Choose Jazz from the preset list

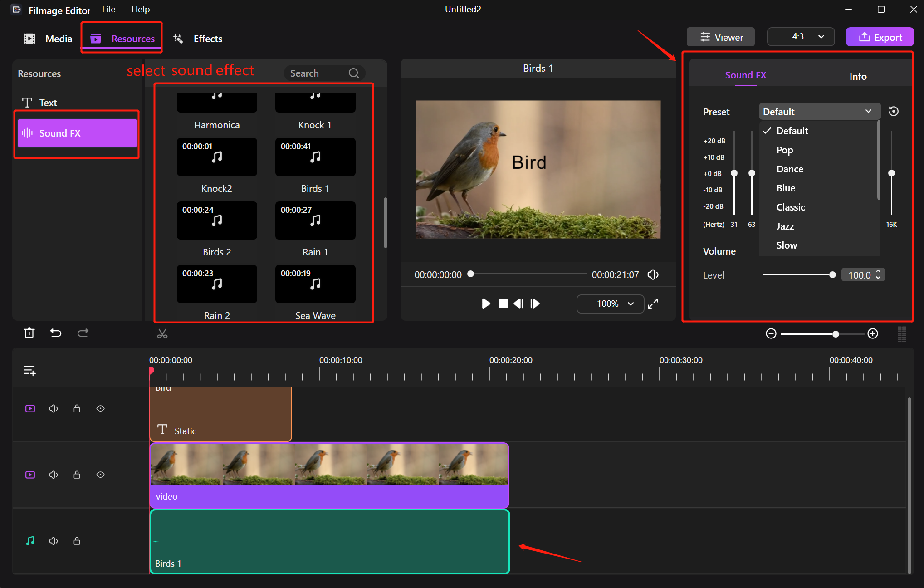coord(785,226)
